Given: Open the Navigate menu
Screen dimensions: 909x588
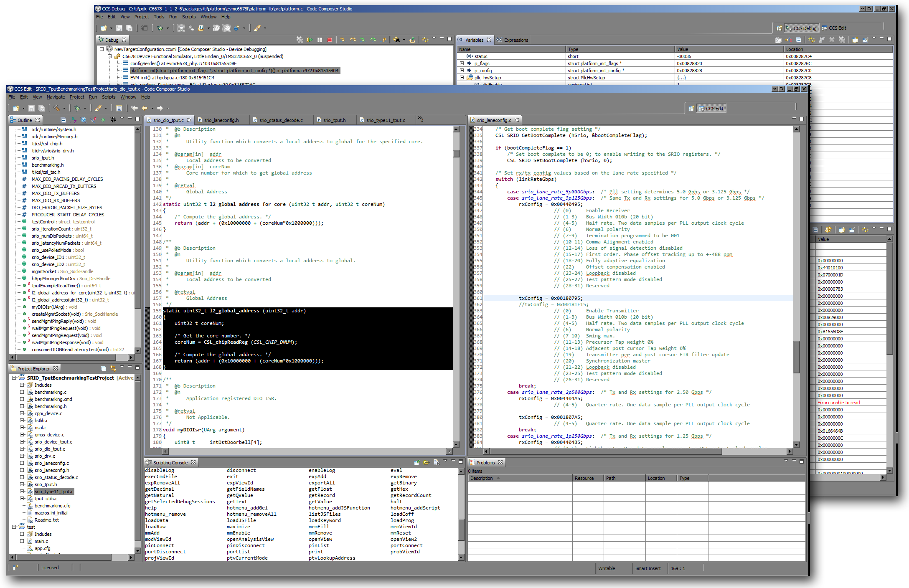Looking at the screenshot, I should click(x=56, y=97).
